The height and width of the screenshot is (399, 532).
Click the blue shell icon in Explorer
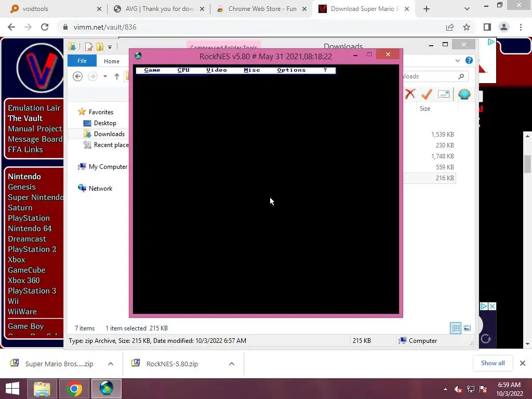pos(464,94)
